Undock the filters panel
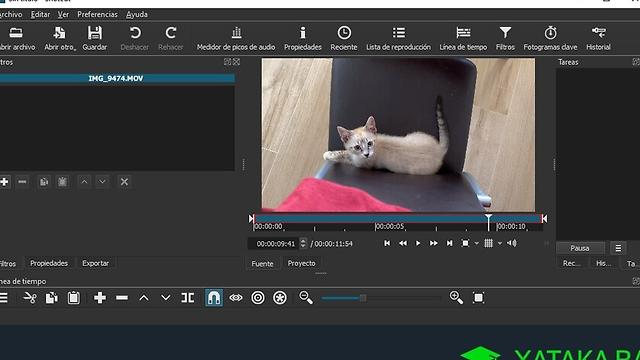Screen dimensions: 640x360 (x=227, y=62)
